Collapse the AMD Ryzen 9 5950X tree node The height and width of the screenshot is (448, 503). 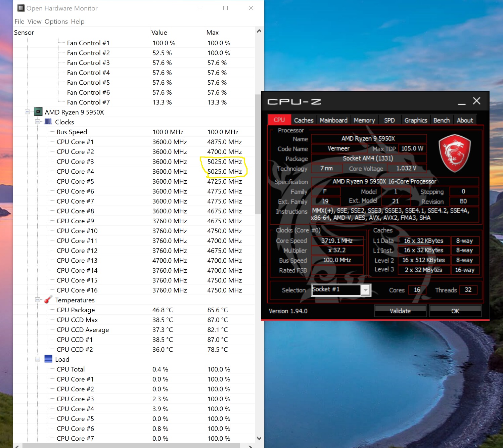coord(27,112)
